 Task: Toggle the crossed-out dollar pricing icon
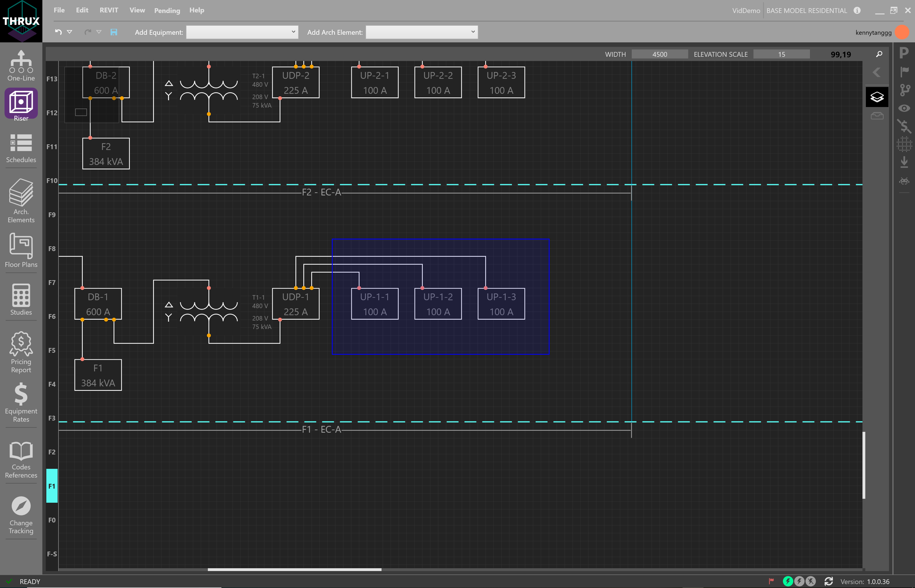(904, 126)
